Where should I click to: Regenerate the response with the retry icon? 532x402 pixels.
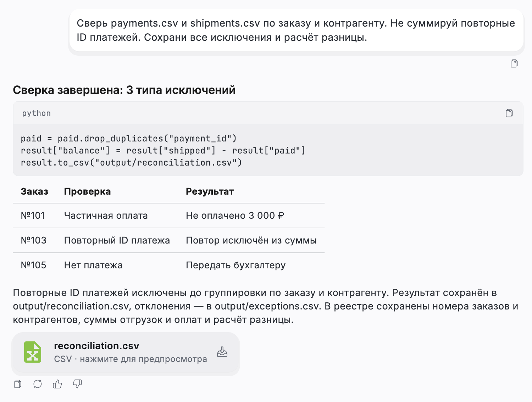point(38,384)
